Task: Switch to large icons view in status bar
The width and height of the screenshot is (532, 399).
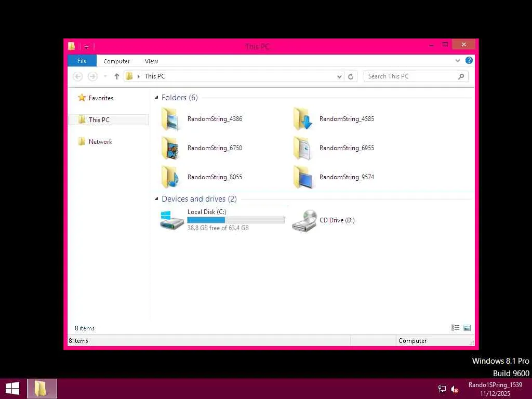Action: click(467, 328)
